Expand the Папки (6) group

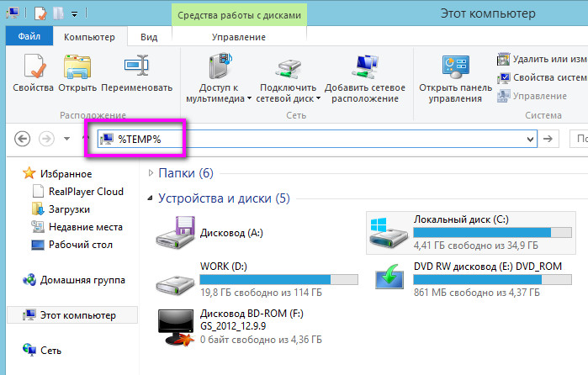point(151,173)
